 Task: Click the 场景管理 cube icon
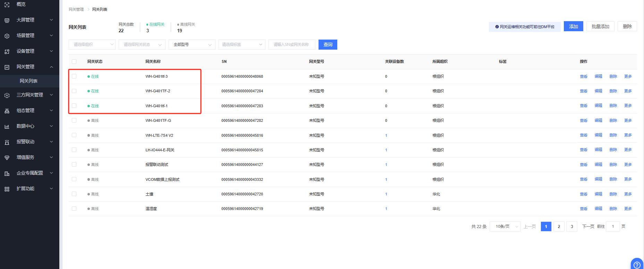point(7,36)
